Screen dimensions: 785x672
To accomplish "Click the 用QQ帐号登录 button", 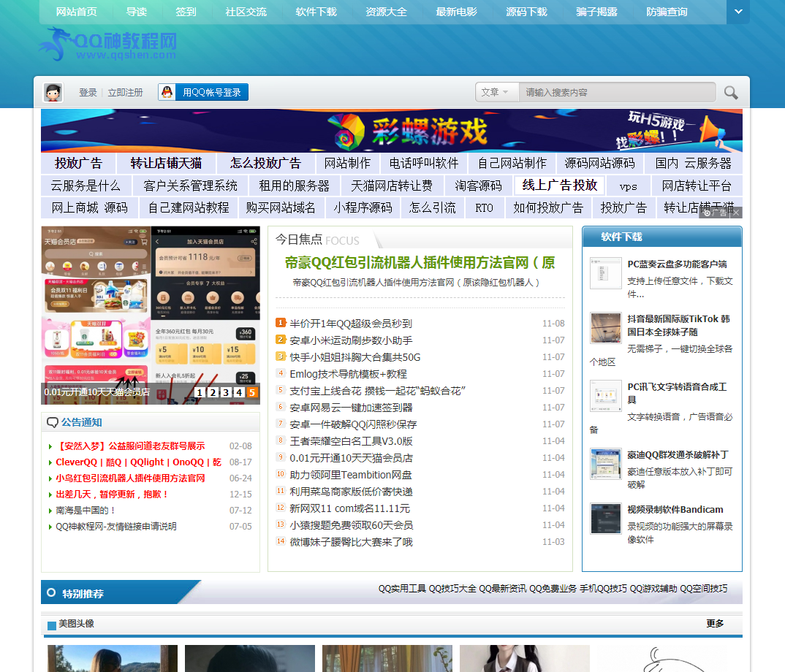I will 203,92.
